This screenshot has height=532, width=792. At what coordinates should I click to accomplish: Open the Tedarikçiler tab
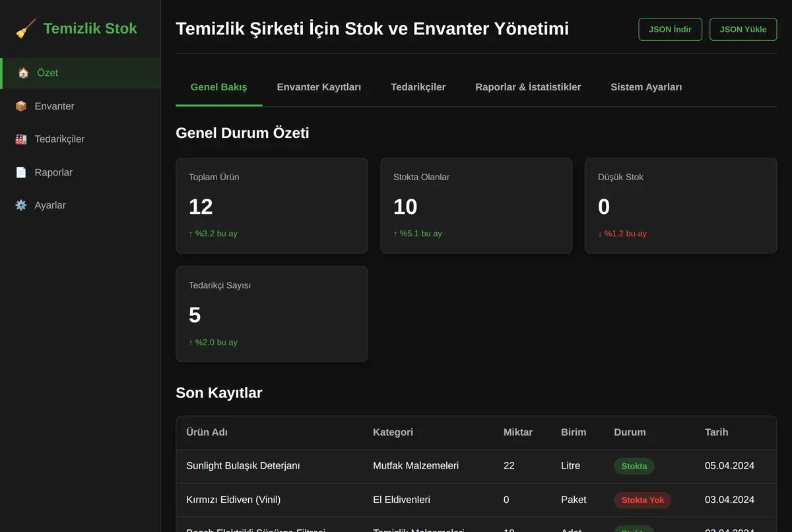click(418, 87)
